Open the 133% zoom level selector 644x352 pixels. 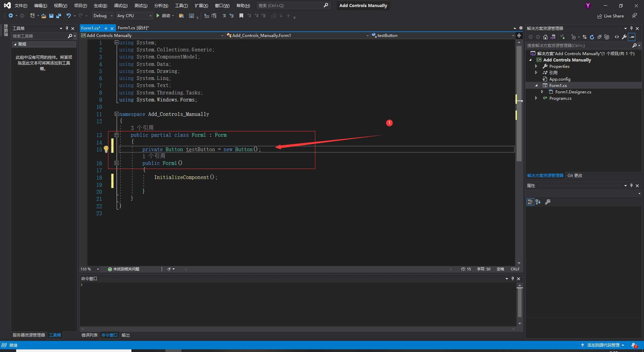tap(89, 269)
